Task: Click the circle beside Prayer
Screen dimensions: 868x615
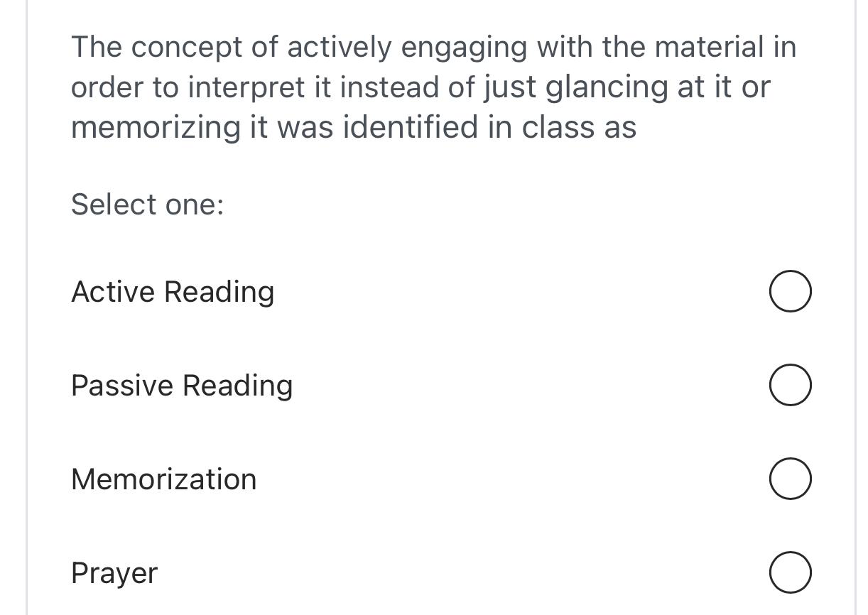Action: (x=791, y=572)
